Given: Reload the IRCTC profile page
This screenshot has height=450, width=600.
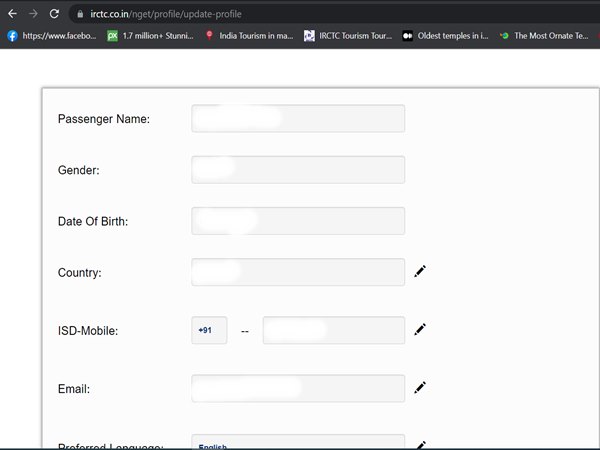Looking at the screenshot, I should pyautogui.click(x=54, y=14).
